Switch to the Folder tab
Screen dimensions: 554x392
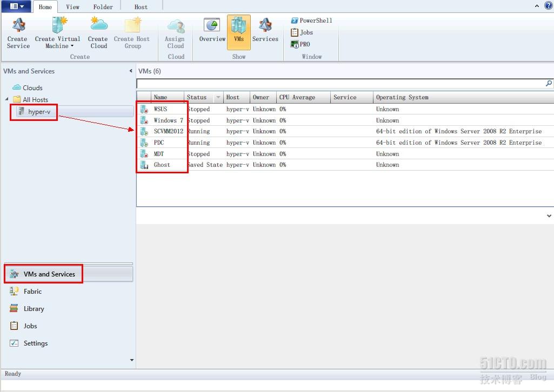click(x=103, y=6)
